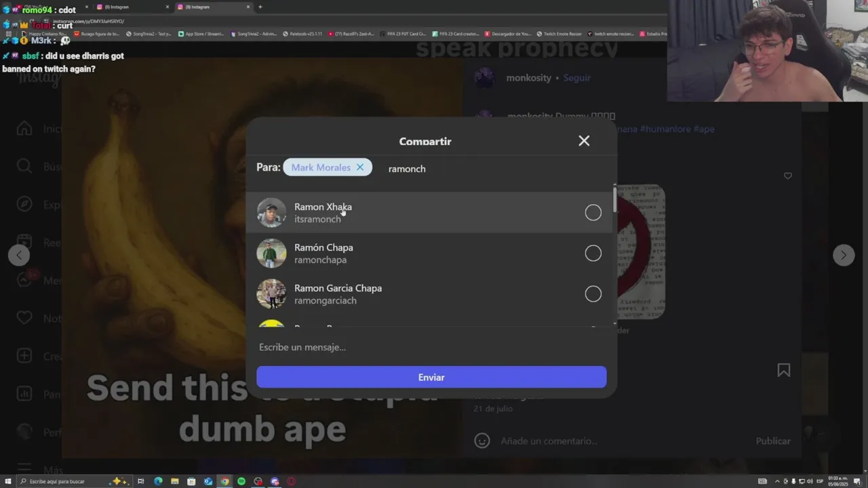Click Ramon Garcia Chapa profile avatar
This screenshot has height=488, width=868.
tap(271, 294)
